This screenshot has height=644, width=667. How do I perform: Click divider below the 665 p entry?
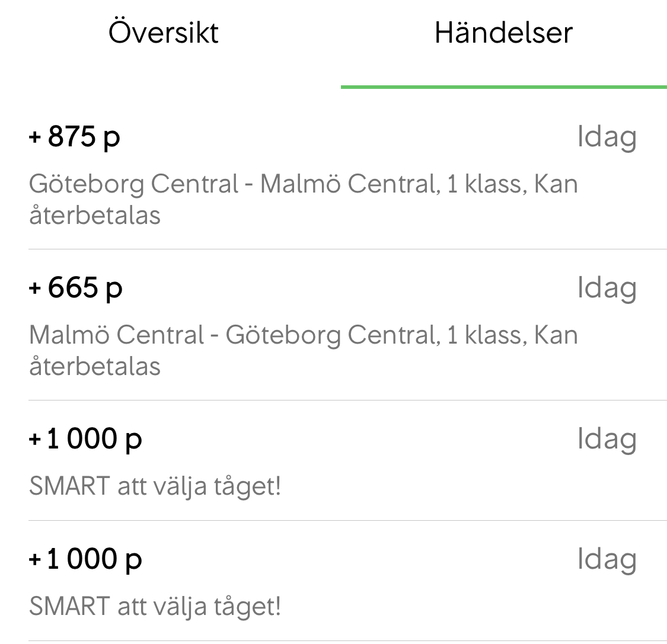[347, 401]
